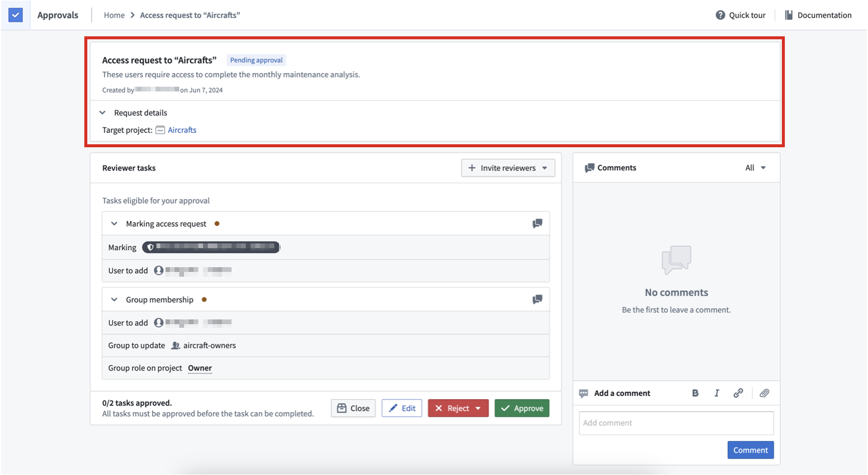
Task: Click the redacted Marking tag
Action: (211, 247)
